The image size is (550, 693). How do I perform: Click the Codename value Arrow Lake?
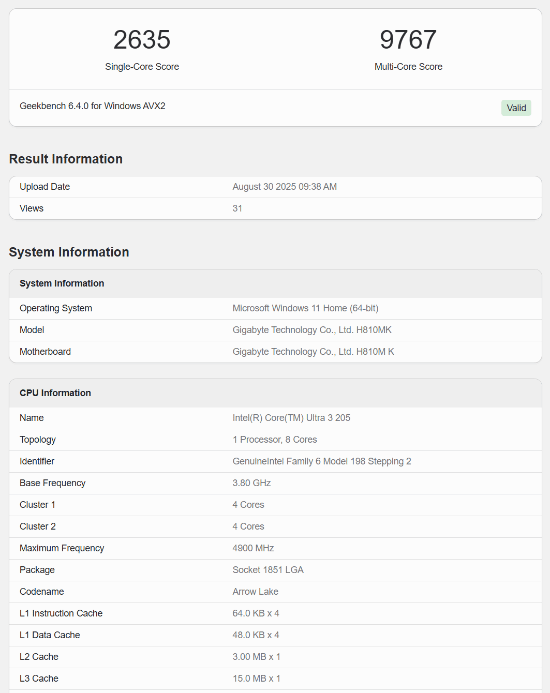(255, 592)
